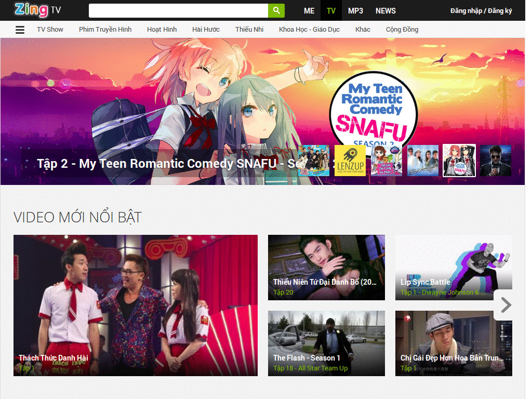Open Khoa Học - Giáo Dục menu

(x=309, y=30)
